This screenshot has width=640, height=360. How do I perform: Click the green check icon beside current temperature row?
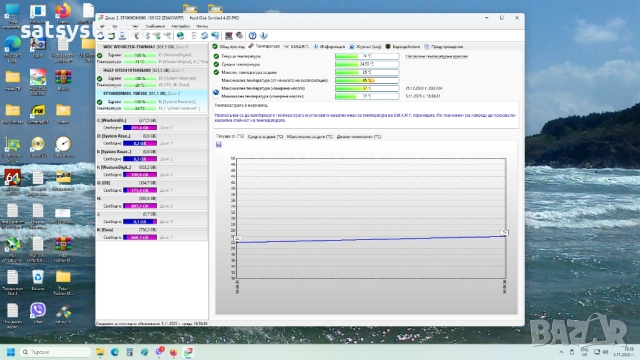(x=216, y=56)
